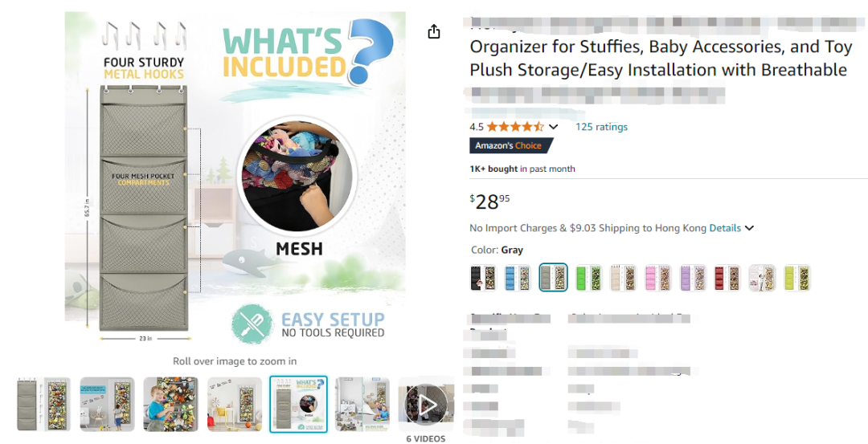Show thumbnail of child beside door organizer
Screen dimensions: 868x444
tap(107, 404)
